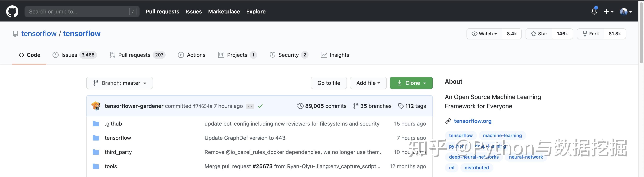The image size is (644, 177).
Task: Switch to the Code tab
Action: (x=29, y=55)
